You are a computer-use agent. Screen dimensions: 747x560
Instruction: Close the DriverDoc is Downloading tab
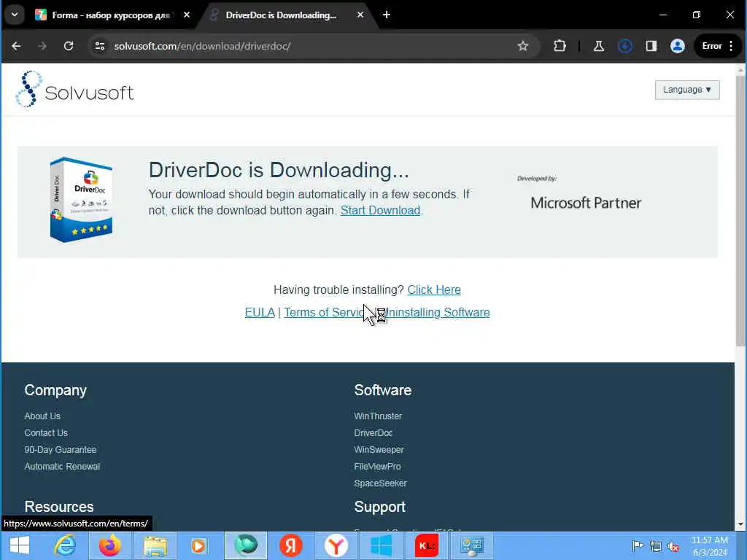click(360, 15)
